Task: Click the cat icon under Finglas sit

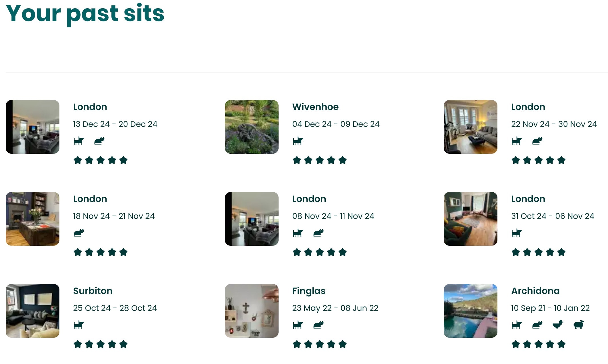Action: tap(319, 325)
